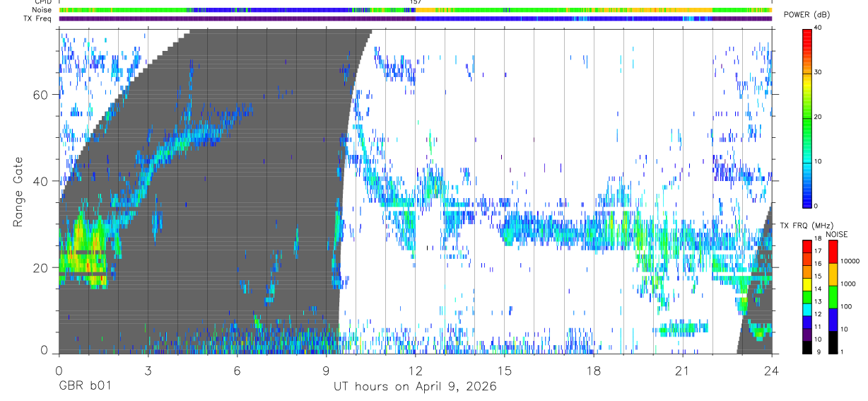Viewport: 868px width, 401px height.
Task: Click the 100 label on the noise legend
Action: tap(845, 306)
